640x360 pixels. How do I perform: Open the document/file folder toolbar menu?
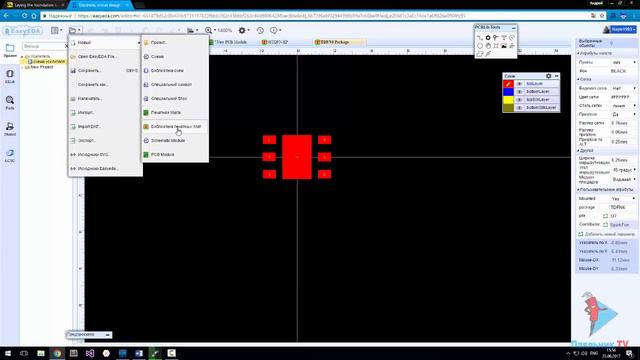(75, 30)
